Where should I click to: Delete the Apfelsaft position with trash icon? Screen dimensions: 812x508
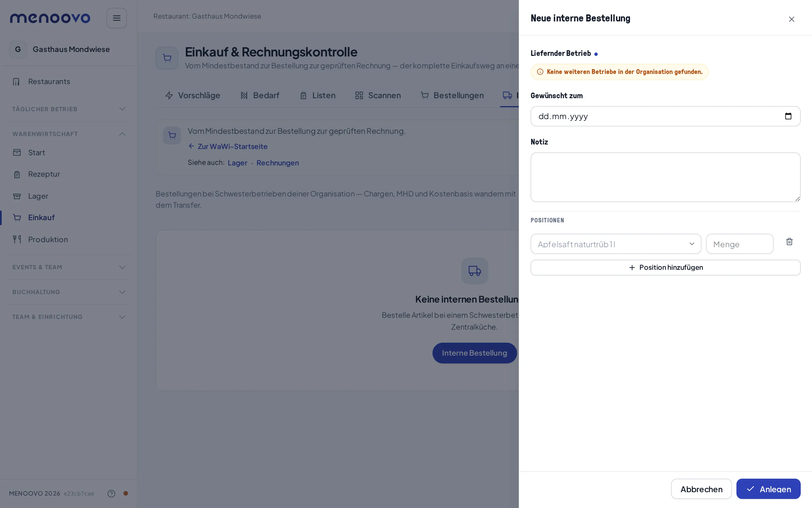point(789,242)
